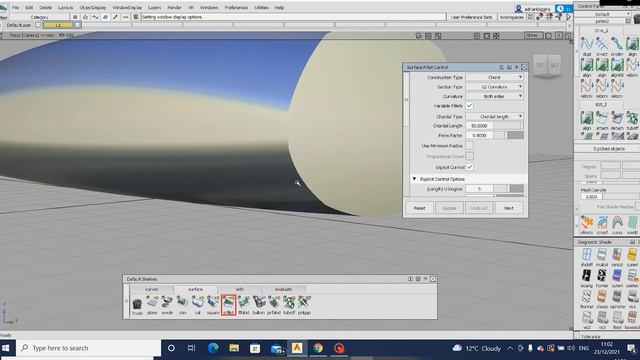This screenshot has height=360, width=640.
Task: Click Reset in Surface Fillet Control
Action: coord(420,208)
